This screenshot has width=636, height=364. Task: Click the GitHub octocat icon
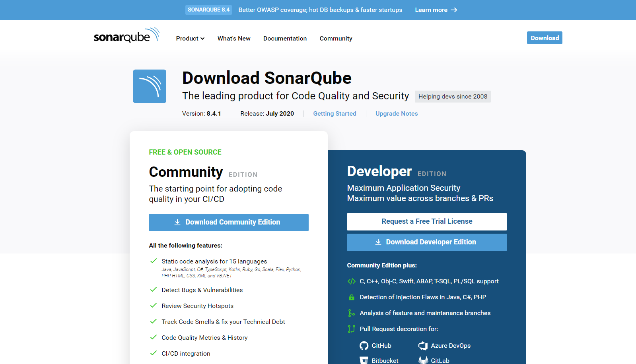[x=364, y=346]
